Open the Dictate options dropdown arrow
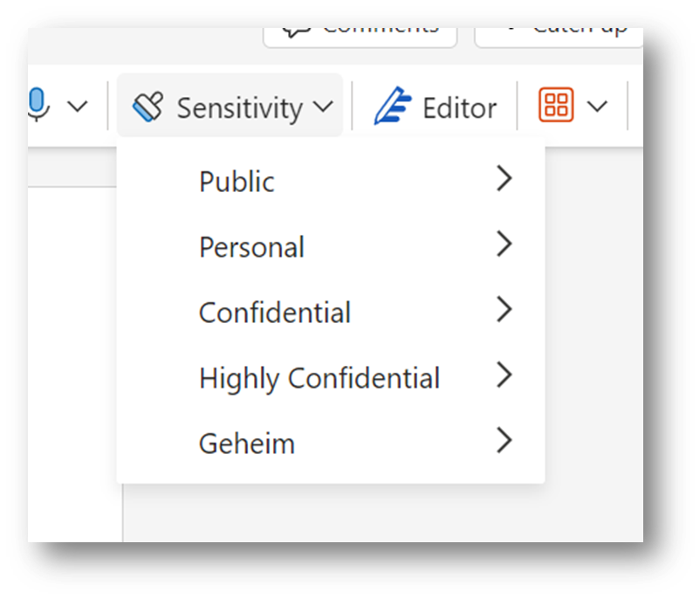 point(78,107)
